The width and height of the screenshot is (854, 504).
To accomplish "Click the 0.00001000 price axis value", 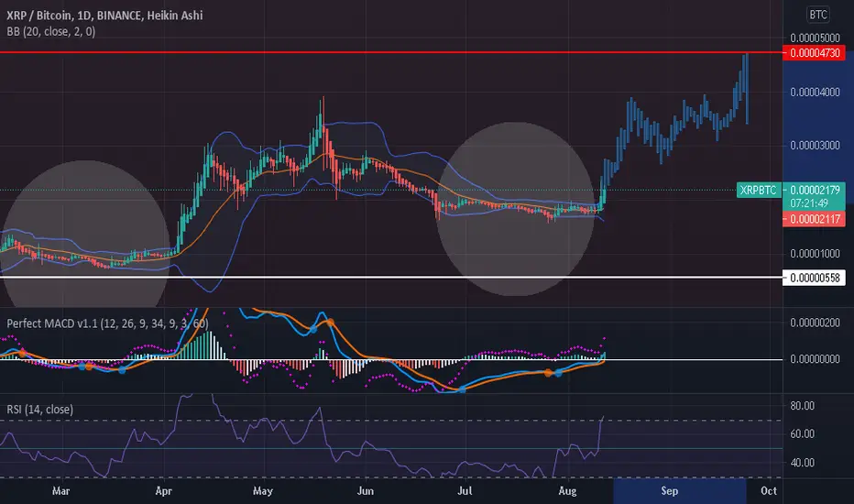I will click(x=815, y=253).
